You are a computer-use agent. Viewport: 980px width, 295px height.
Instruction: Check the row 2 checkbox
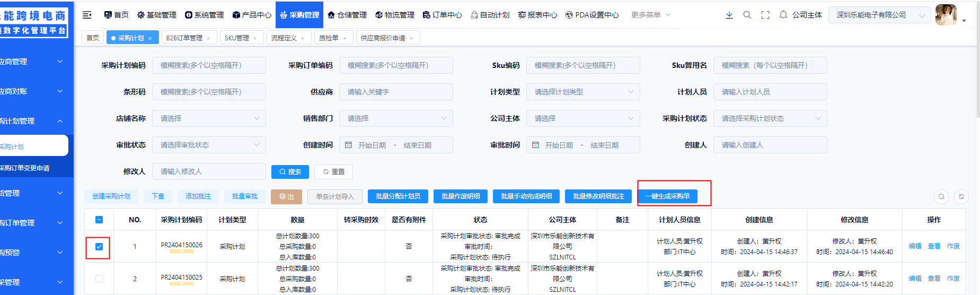click(99, 279)
